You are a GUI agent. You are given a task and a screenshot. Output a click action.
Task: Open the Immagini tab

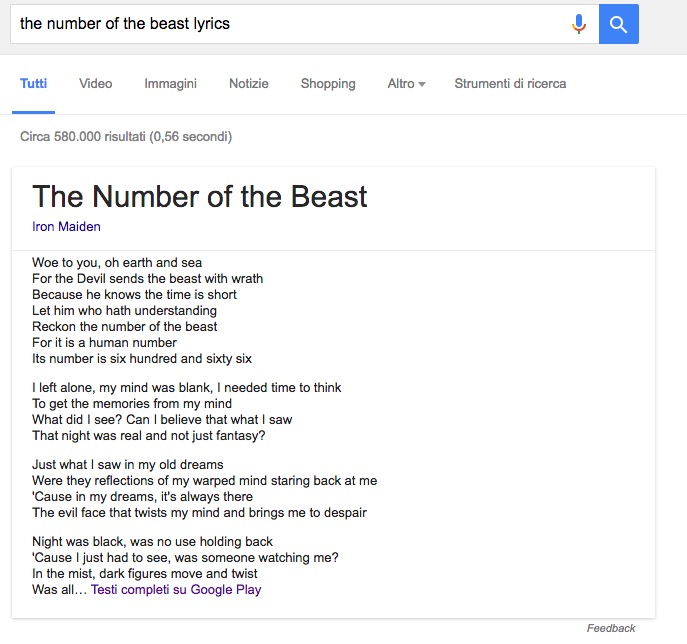point(170,84)
